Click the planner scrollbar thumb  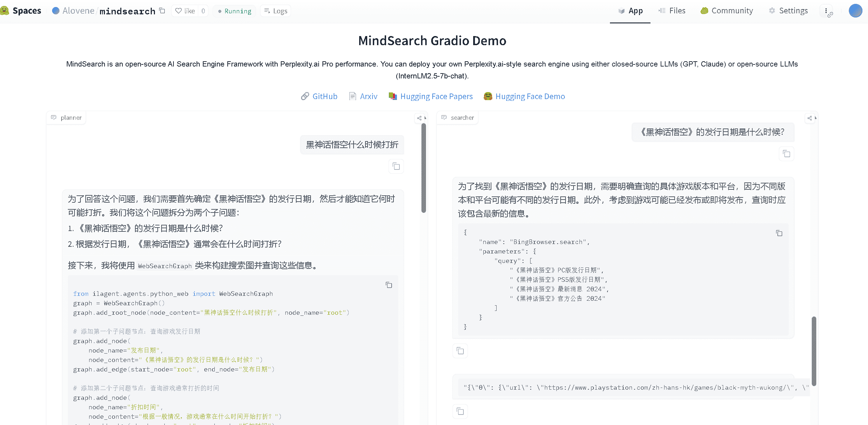424,168
